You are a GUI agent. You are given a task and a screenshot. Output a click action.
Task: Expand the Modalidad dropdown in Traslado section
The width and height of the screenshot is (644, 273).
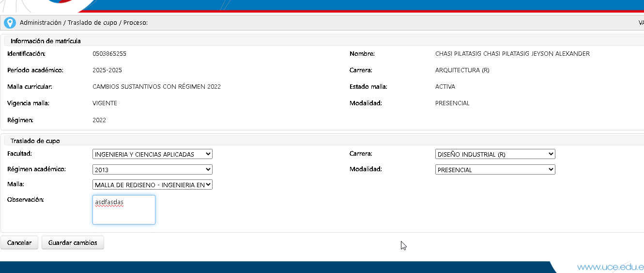[495, 170]
